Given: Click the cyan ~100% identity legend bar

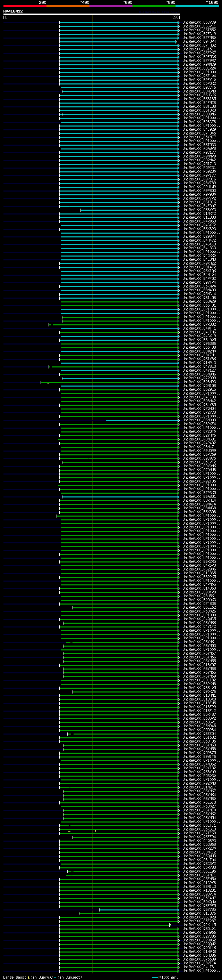Looking at the screenshot, I should pyautogui.click(x=197, y=6).
